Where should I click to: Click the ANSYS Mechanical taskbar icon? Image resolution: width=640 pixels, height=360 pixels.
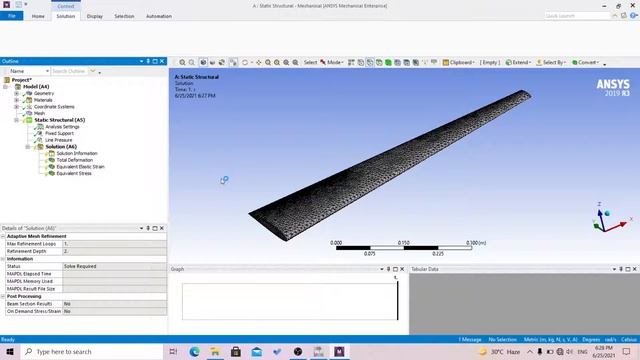(x=339, y=351)
